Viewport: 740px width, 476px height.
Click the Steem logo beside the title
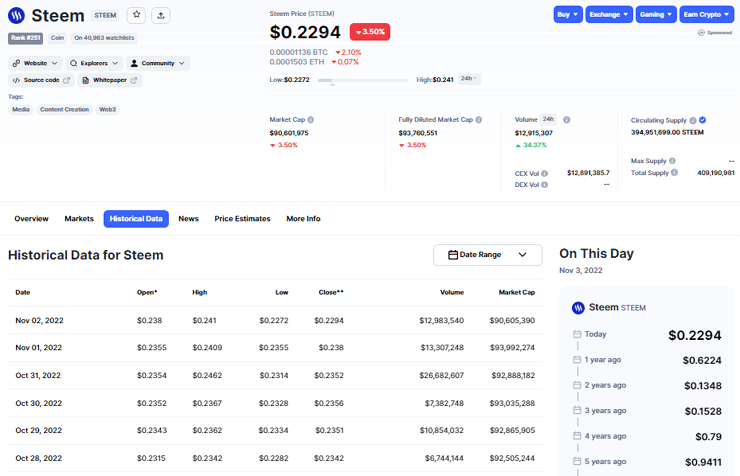point(17,16)
